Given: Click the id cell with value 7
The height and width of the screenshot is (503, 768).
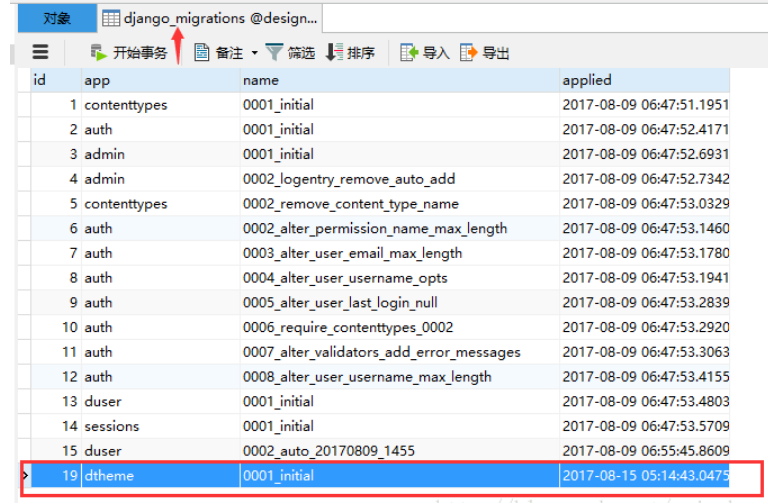Looking at the screenshot, I should tap(56, 253).
